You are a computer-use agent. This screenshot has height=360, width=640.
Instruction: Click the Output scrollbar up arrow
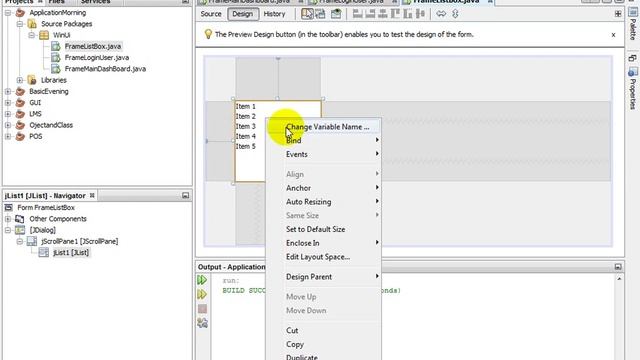click(x=619, y=279)
